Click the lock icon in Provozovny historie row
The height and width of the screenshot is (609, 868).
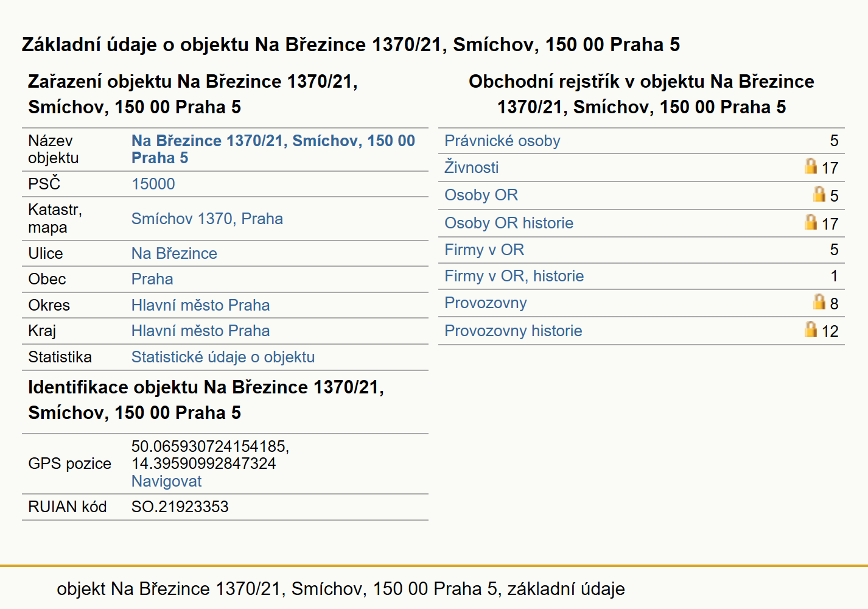tap(810, 329)
